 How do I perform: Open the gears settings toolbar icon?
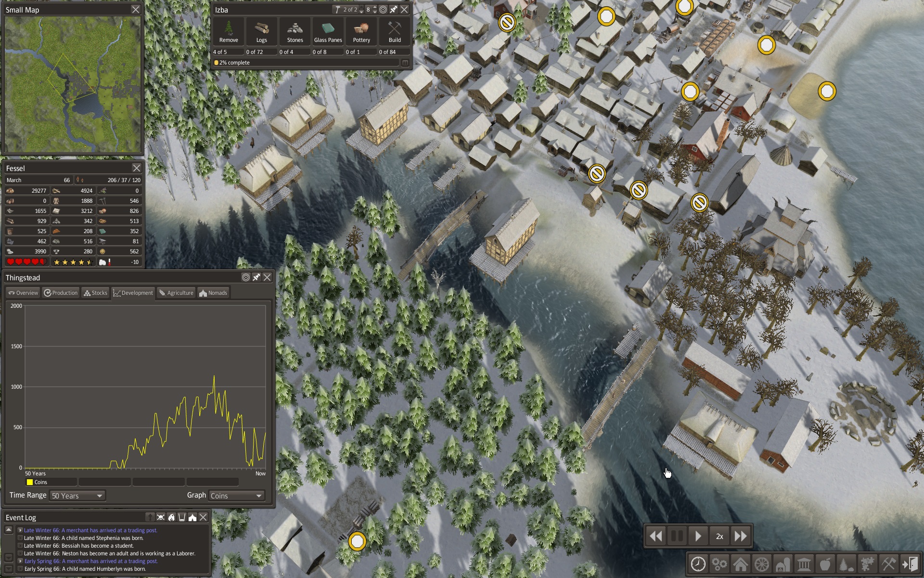[x=719, y=564]
